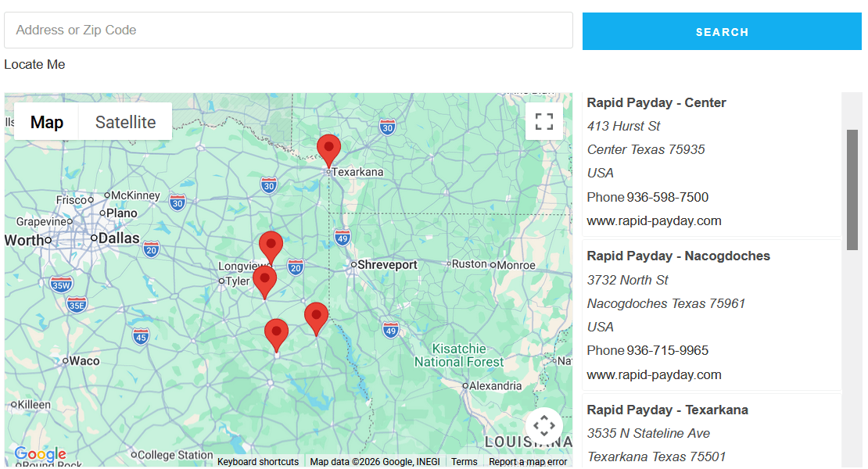The width and height of the screenshot is (868, 469).
Task: Switch to the Satellite view tab
Action: [x=126, y=122]
